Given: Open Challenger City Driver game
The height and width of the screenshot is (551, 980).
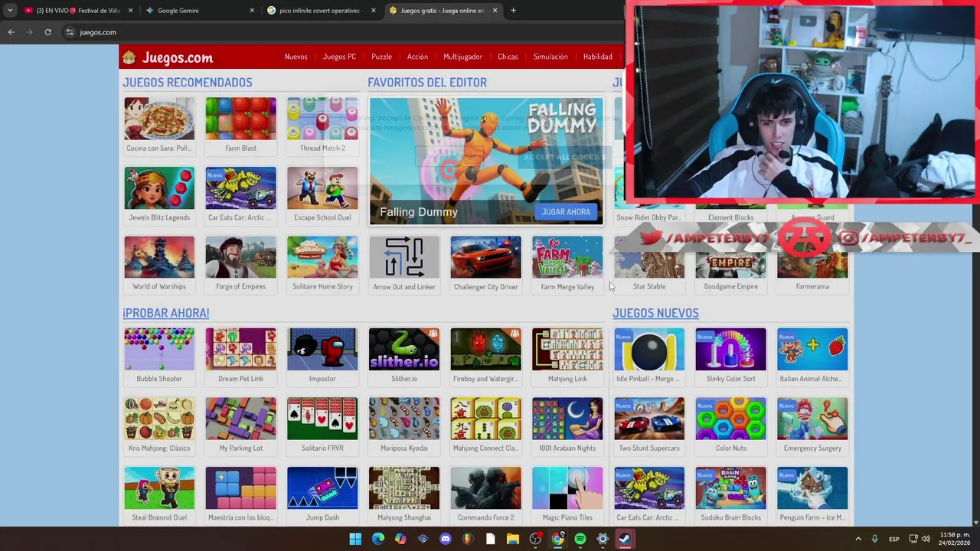Looking at the screenshot, I should [485, 264].
